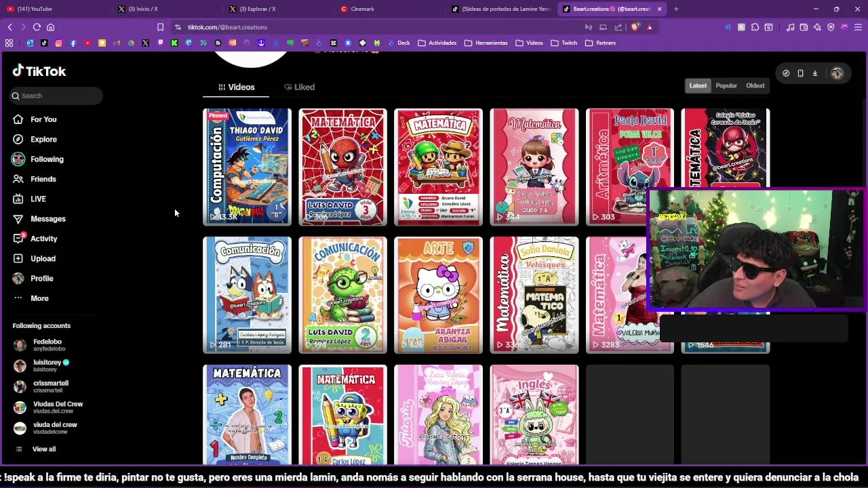Sort videos by Popular
The image size is (868, 488).
[x=726, y=85]
